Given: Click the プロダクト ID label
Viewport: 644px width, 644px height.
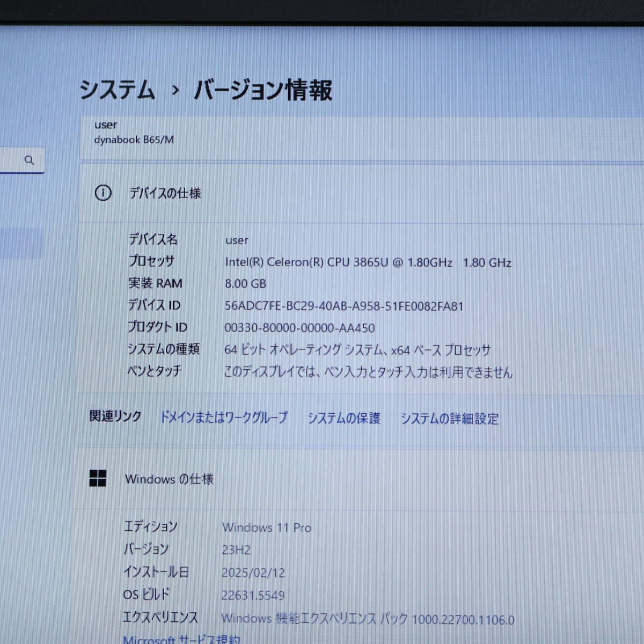Looking at the screenshot, I should point(157,327).
